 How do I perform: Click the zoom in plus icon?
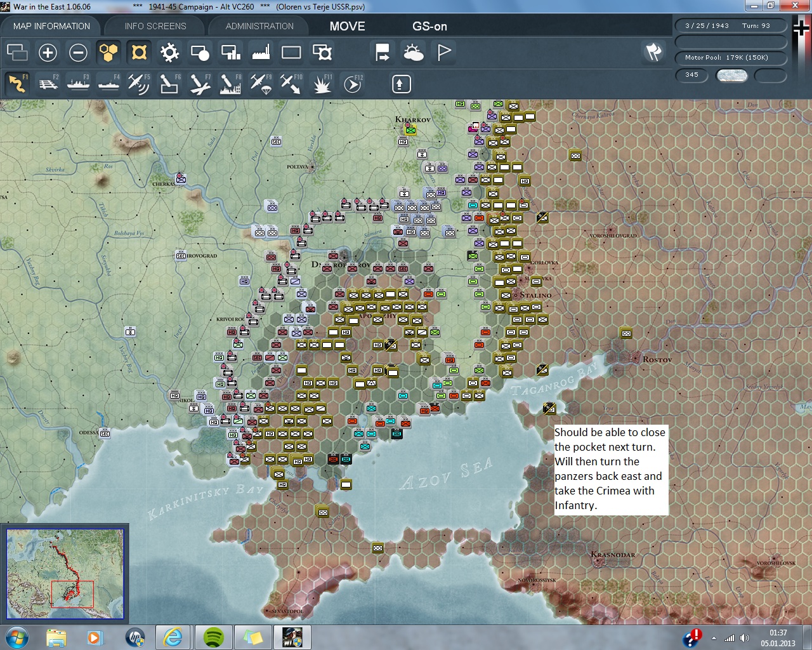point(48,53)
